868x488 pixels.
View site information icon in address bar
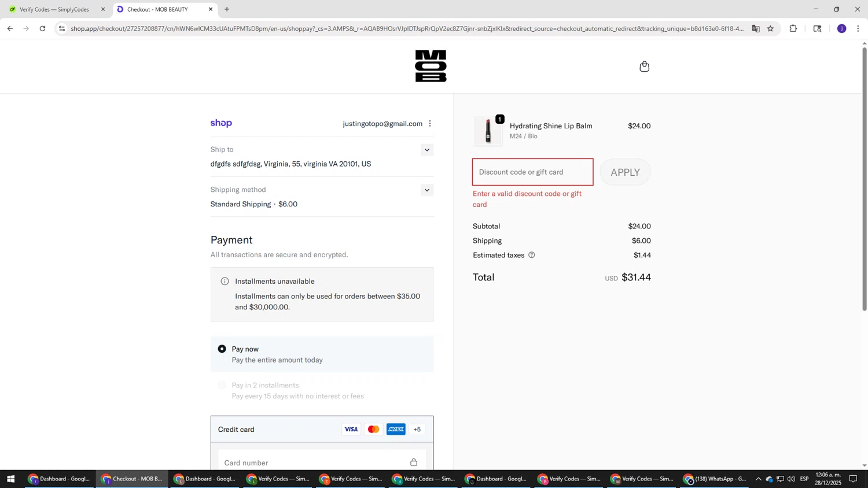62,28
